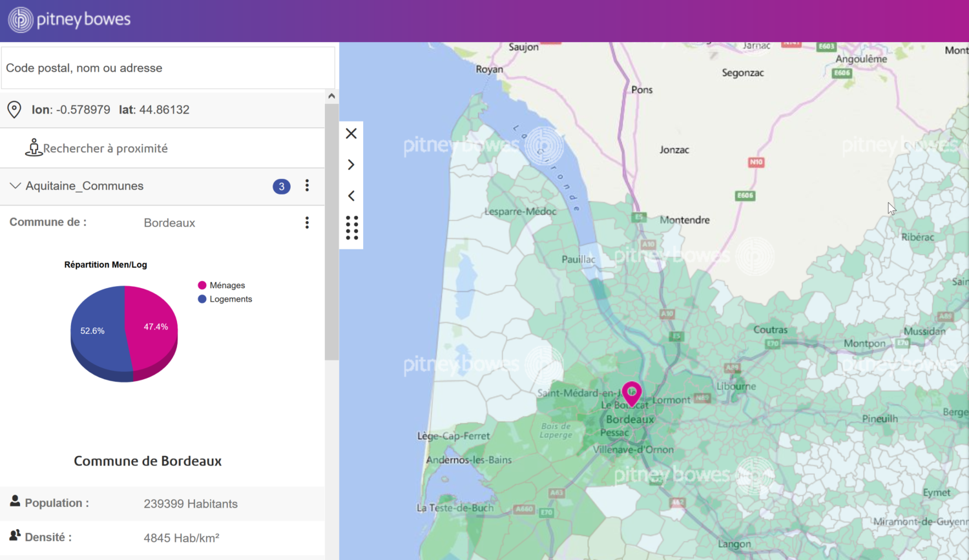Click the 239399 Habitants value
The image size is (969, 560).
coord(191,504)
